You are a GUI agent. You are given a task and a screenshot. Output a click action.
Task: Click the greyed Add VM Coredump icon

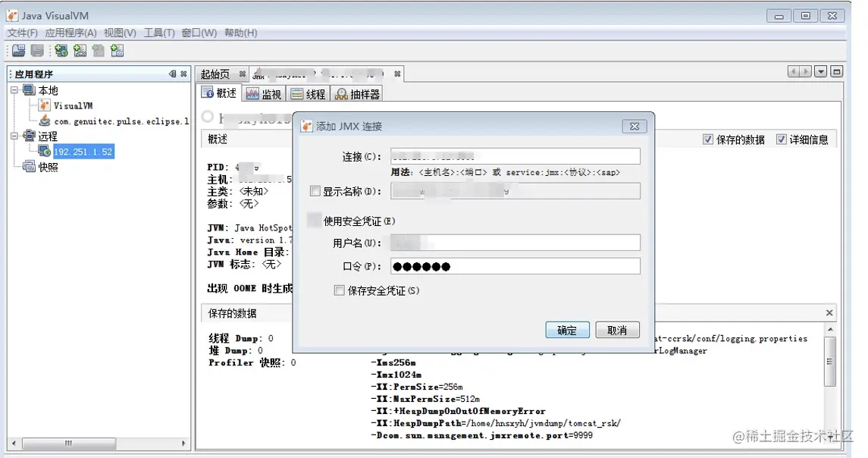pyautogui.click(x=99, y=51)
